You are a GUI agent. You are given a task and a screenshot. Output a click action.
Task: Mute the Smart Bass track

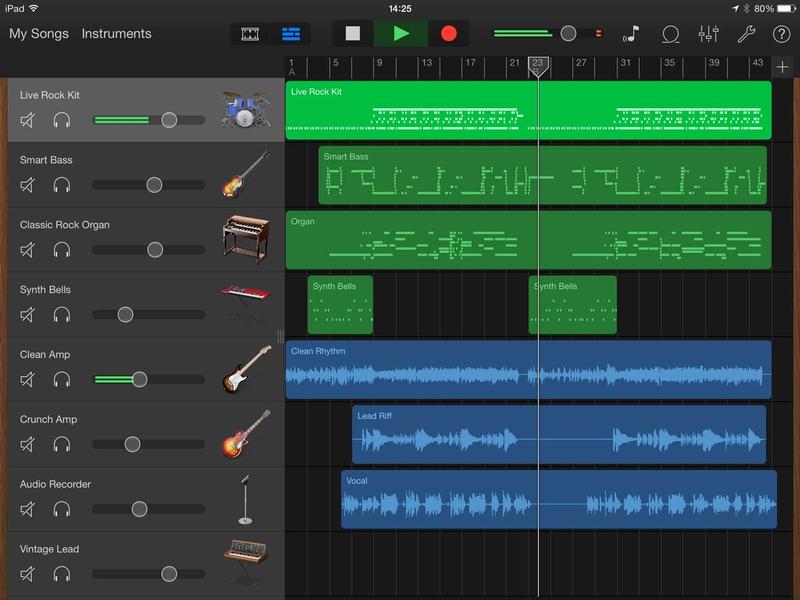click(x=29, y=185)
